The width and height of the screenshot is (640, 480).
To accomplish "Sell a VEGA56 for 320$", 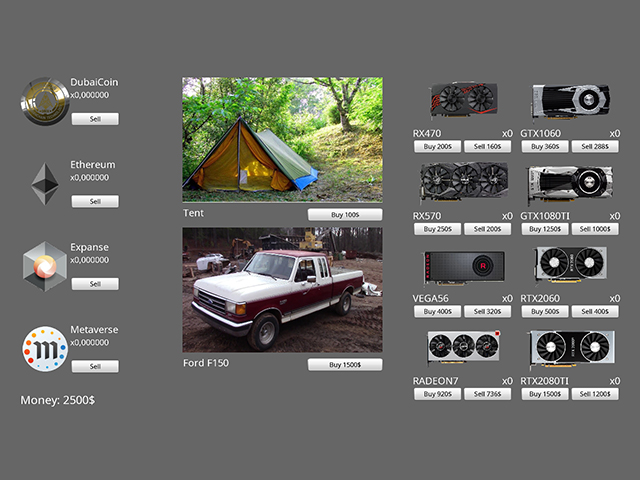I will pyautogui.click(x=487, y=311).
